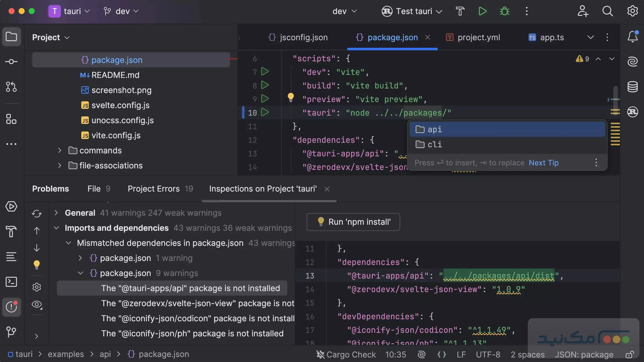Open the Pull Requests panel

pyautogui.click(x=12, y=87)
